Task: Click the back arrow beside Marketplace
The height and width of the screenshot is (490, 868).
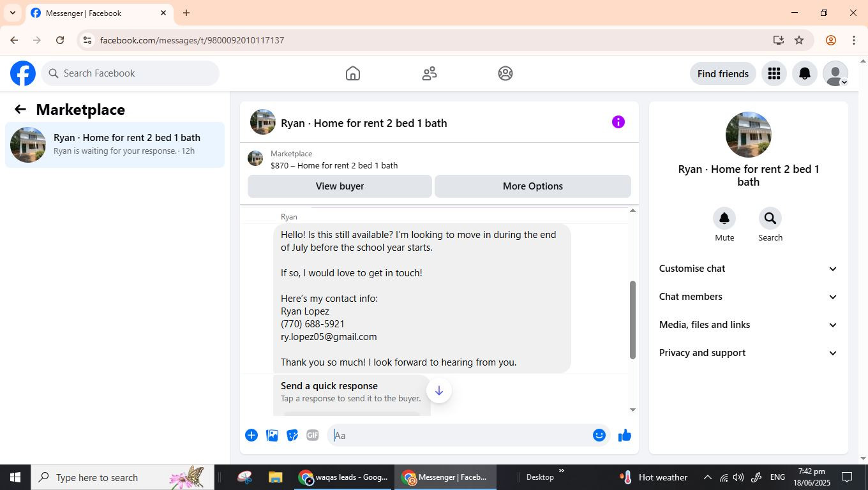Action: [x=20, y=109]
